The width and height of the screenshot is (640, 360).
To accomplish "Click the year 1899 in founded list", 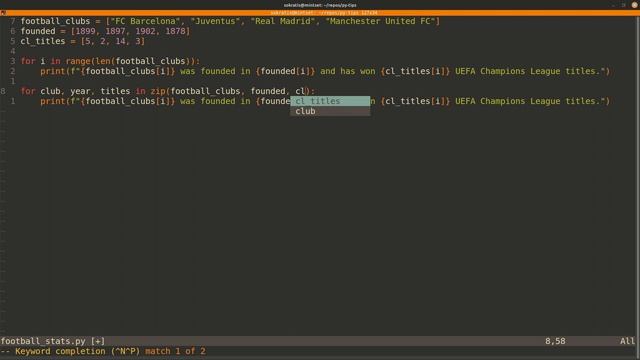I will (x=86, y=31).
